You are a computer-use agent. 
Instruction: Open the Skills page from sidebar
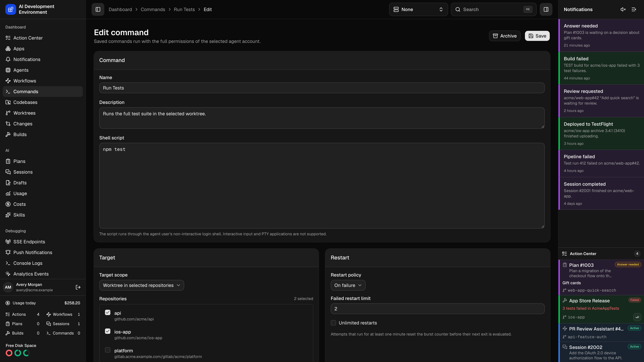(x=43, y=215)
